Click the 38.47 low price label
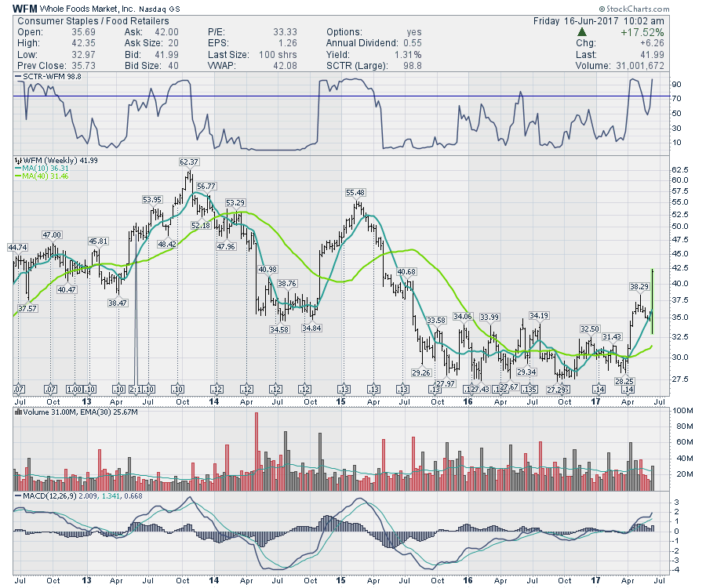The height and width of the screenshot is (588, 706). point(118,303)
